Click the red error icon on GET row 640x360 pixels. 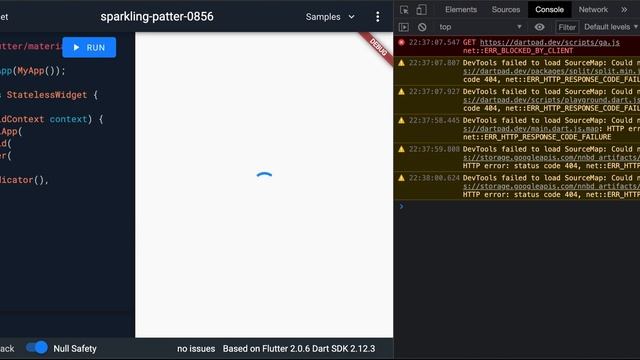coord(402,42)
